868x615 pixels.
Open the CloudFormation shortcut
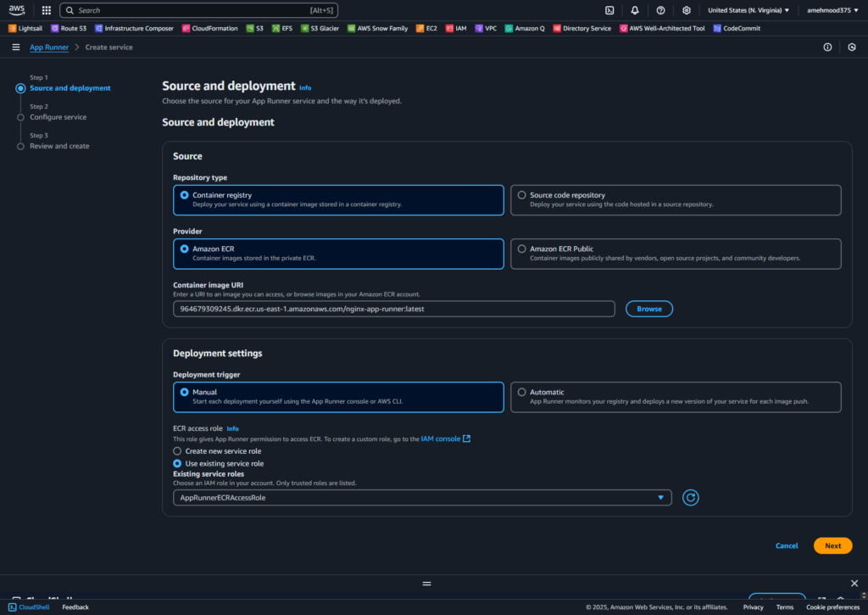tap(210, 28)
